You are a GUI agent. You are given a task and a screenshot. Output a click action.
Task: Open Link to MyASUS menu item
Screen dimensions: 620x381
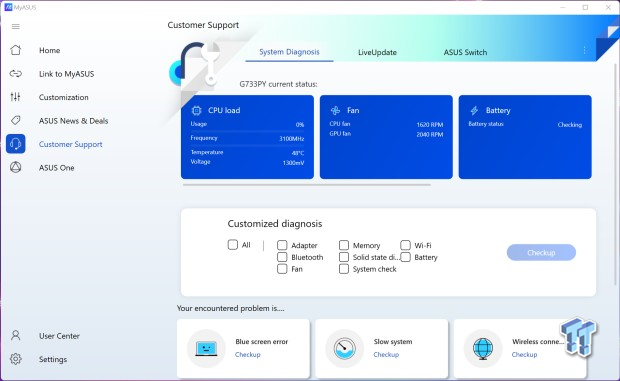[66, 74]
